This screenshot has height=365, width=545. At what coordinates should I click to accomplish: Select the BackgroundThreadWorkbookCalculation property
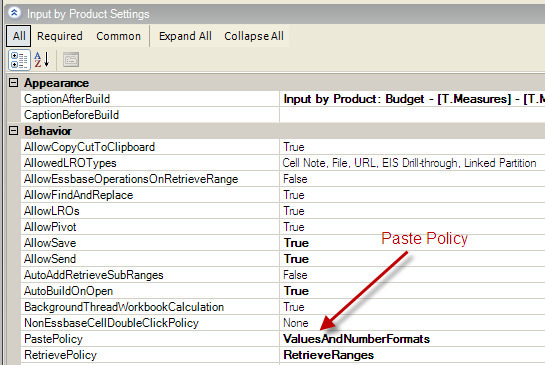pyautogui.click(x=150, y=307)
